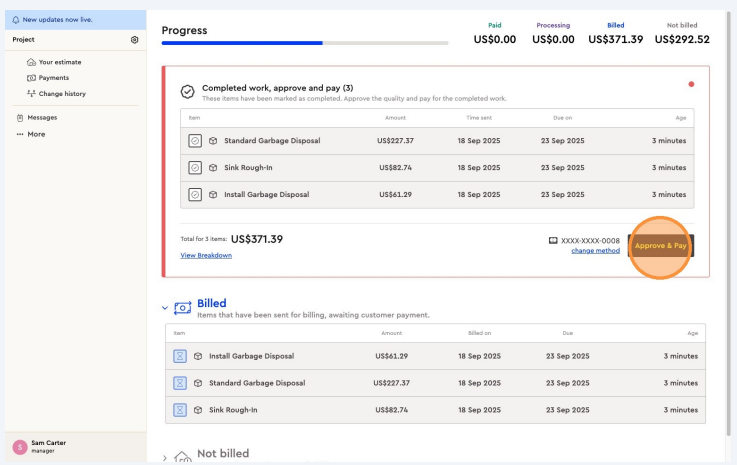
Task: Click the Billed section money icon
Action: [x=183, y=308]
